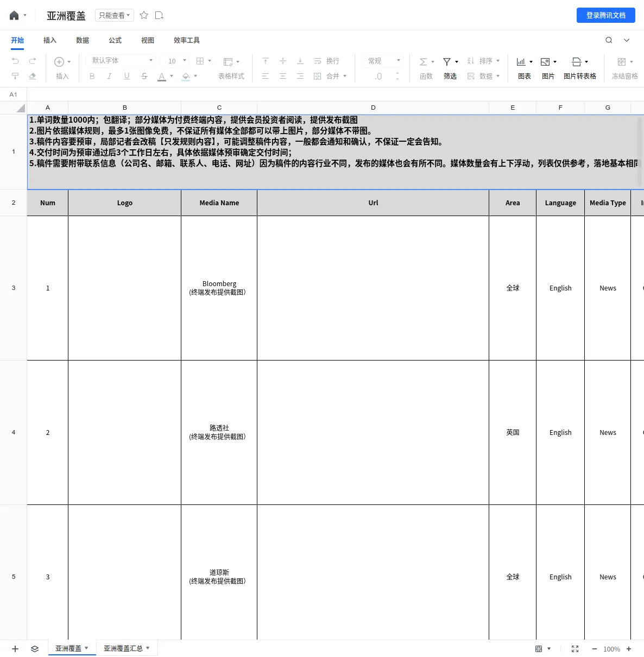
Task: Open the 筛选 filter tool
Action: [x=450, y=68]
